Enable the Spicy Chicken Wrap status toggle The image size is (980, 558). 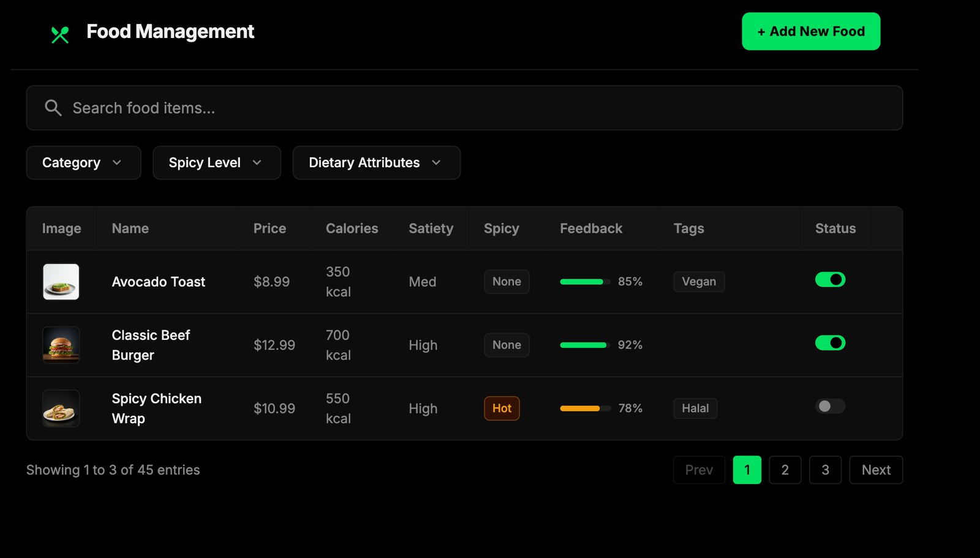[830, 406]
